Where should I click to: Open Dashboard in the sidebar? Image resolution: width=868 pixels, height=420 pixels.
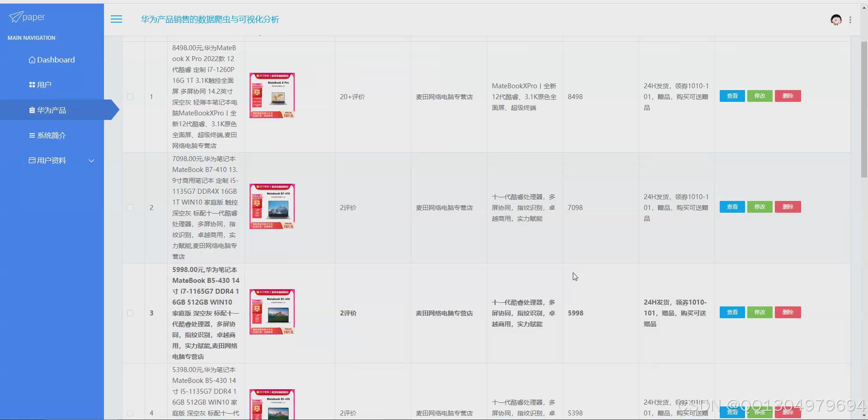52,60
